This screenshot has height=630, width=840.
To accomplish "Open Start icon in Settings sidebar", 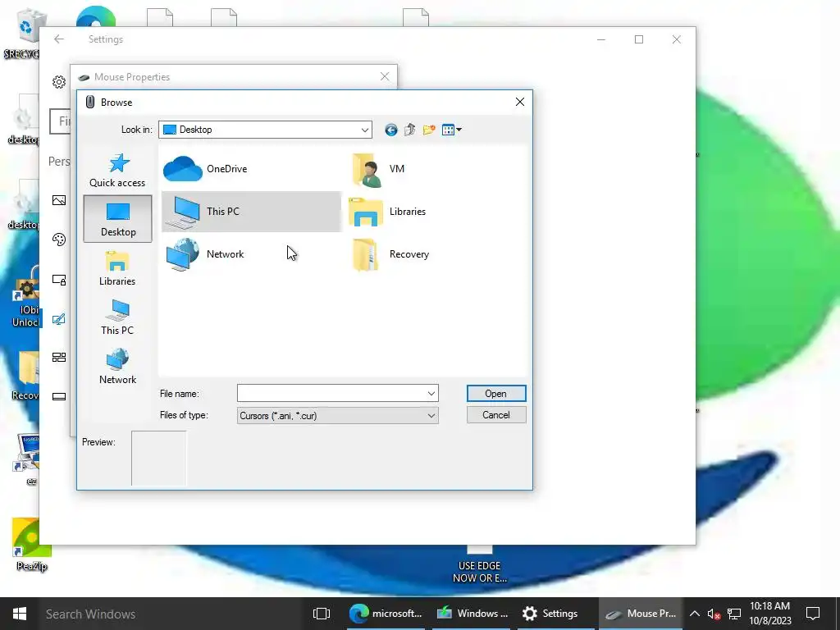I will (x=59, y=358).
